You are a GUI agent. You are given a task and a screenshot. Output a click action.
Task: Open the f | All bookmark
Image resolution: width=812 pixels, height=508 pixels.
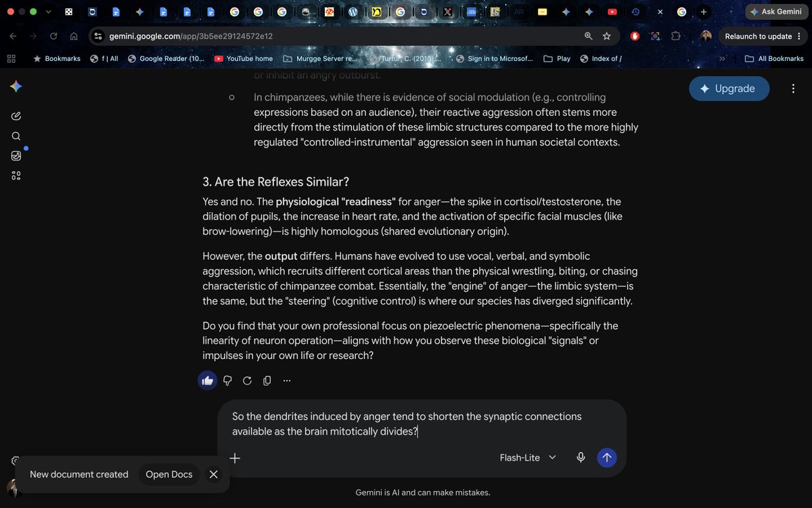click(x=104, y=59)
